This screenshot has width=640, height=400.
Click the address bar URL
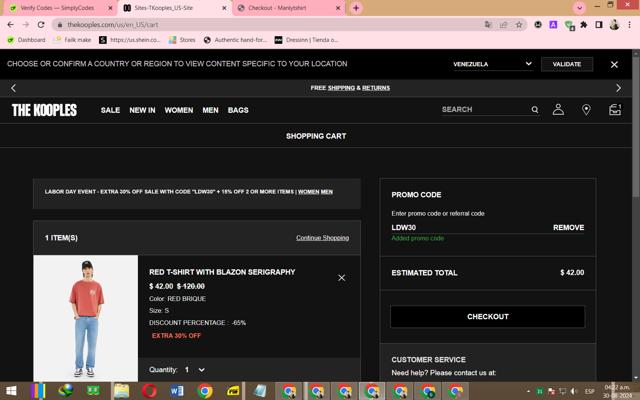(x=113, y=24)
